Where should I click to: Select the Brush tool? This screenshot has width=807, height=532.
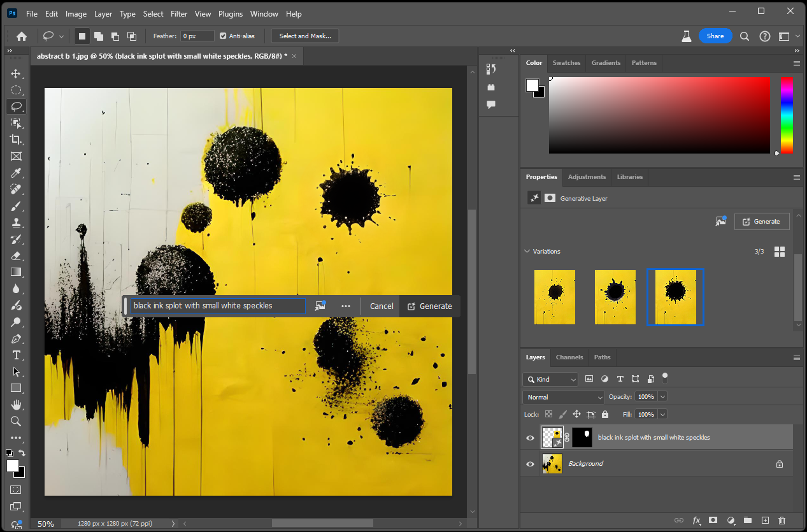pos(16,206)
